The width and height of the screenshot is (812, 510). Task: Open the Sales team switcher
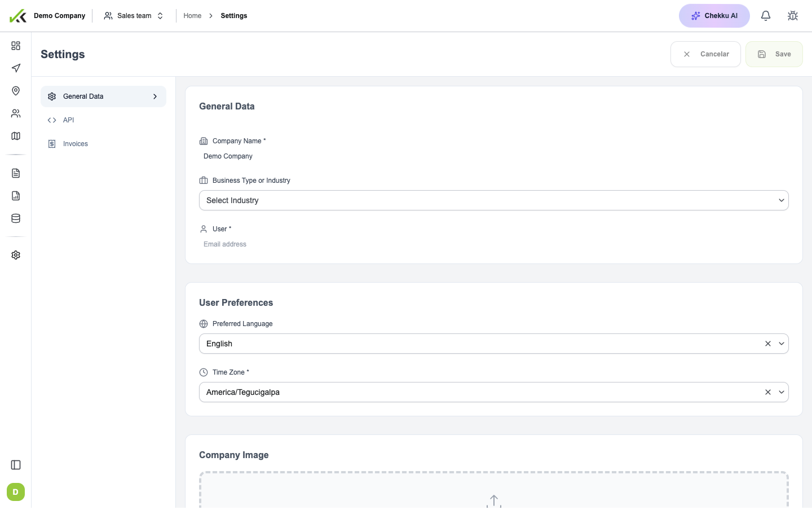coord(134,16)
